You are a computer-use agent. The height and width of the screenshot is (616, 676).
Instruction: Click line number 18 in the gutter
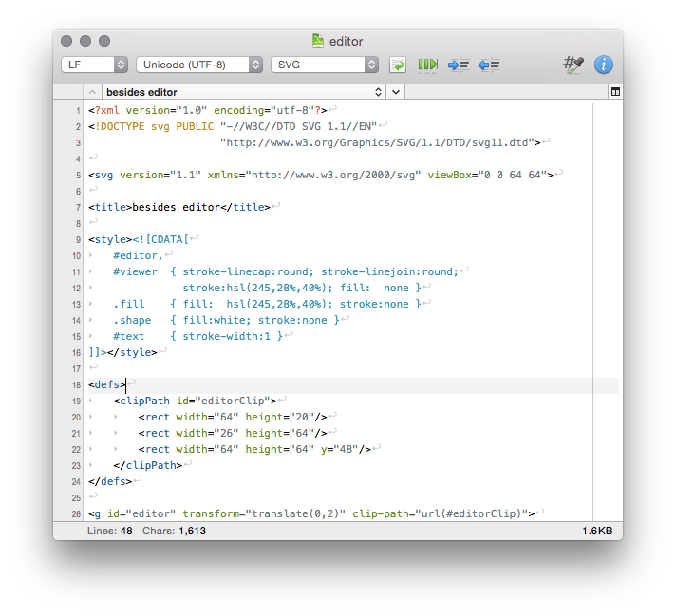tap(76, 385)
